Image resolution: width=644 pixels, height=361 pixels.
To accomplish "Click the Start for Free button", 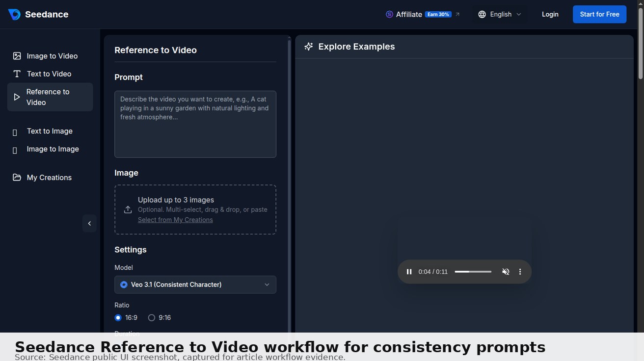I will coord(600,14).
